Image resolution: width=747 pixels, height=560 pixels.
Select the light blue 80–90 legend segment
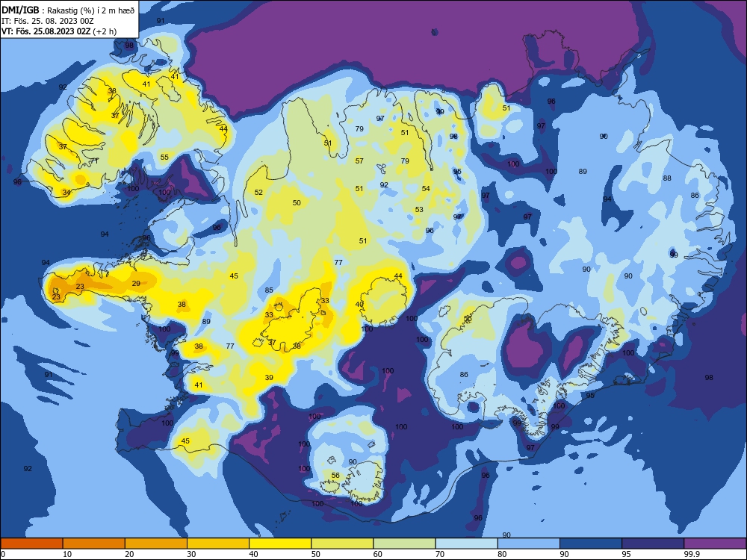[x=529, y=544]
